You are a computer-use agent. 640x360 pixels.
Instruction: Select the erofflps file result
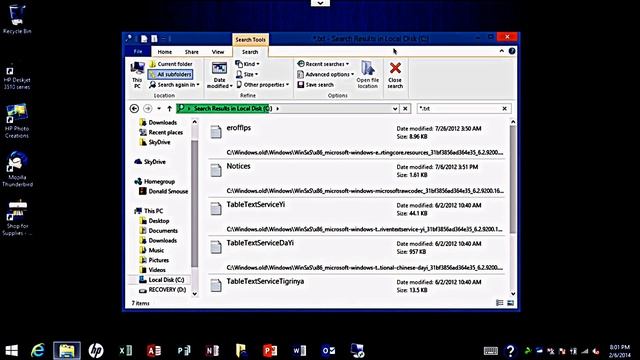coord(356,140)
